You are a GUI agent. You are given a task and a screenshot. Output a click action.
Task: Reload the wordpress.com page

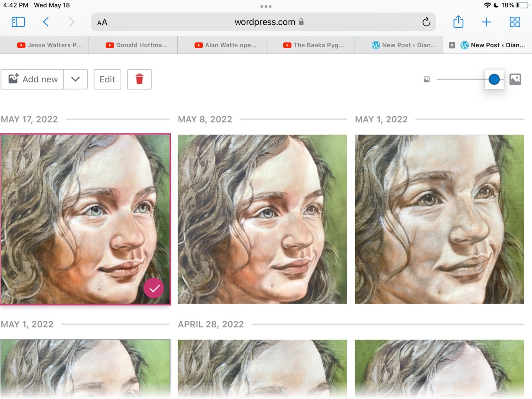click(x=426, y=22)
